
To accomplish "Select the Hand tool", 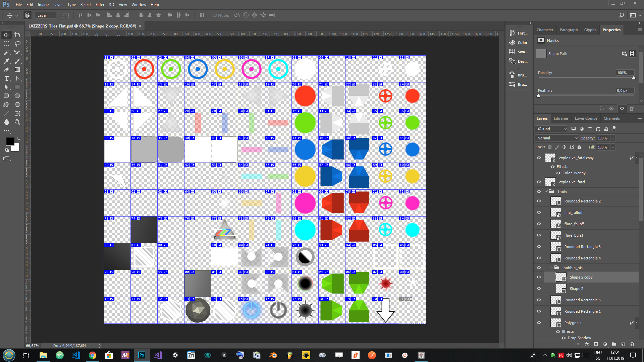I will click(6, 122).
